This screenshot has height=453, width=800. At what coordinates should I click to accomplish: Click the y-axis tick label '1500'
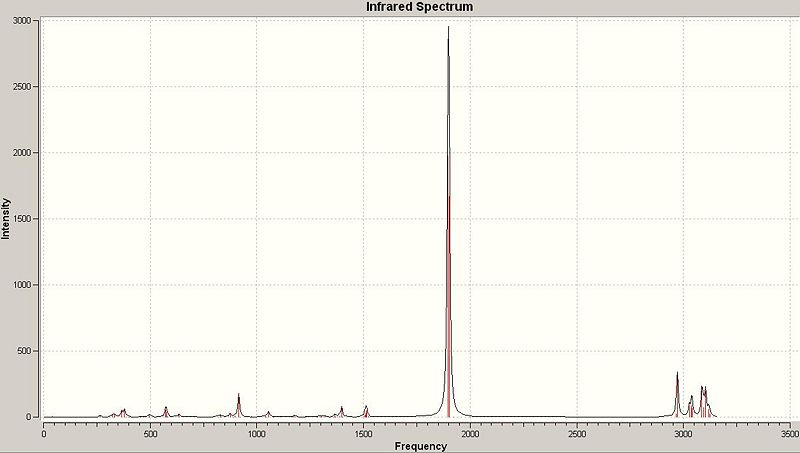(x=22, y=219)
